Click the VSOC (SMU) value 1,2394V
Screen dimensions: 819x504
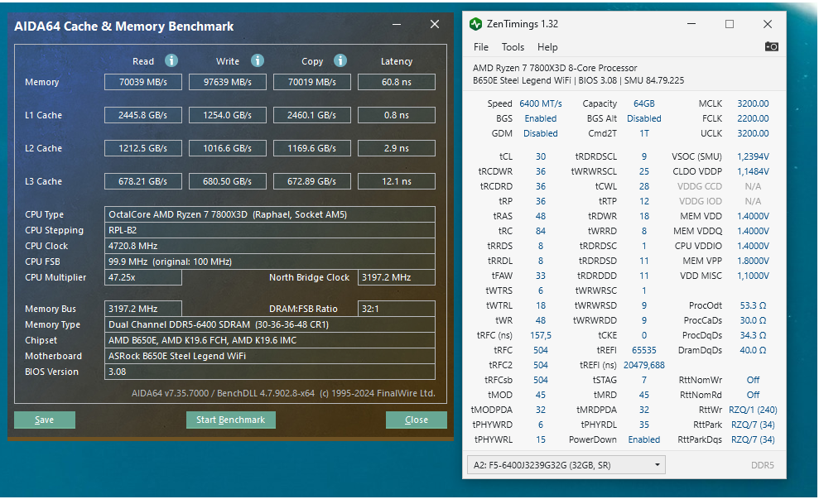tap(753, 156)
